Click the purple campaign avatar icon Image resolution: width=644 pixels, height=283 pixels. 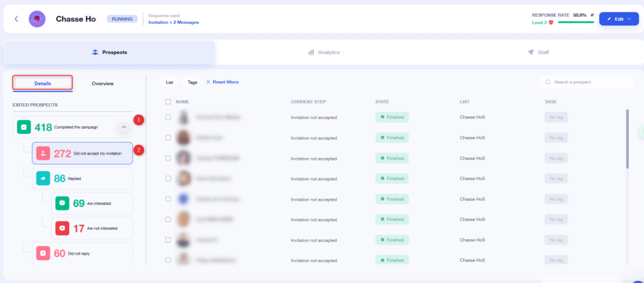pos(37,19)
